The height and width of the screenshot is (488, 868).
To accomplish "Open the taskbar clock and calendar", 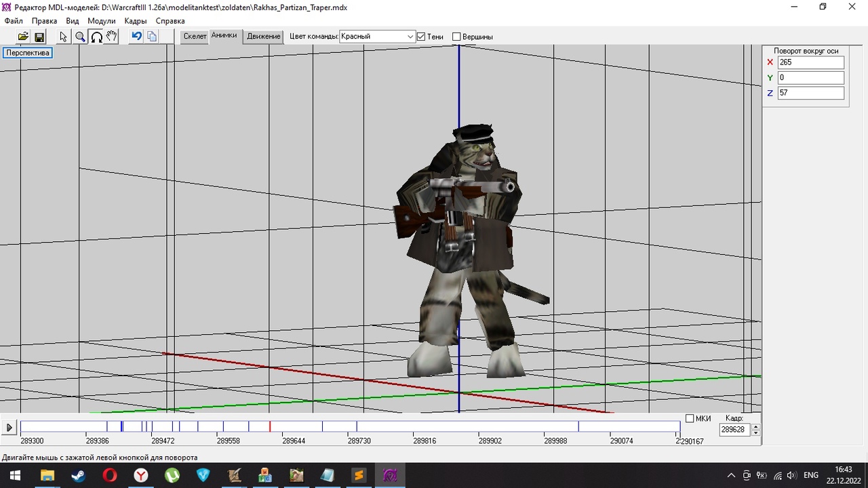I will coord(843,475).
